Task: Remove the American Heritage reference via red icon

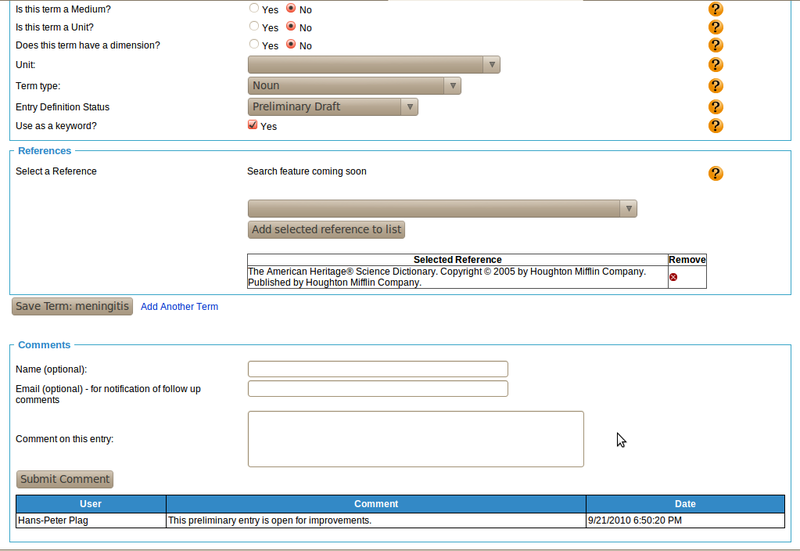Action: pos(673,277)
